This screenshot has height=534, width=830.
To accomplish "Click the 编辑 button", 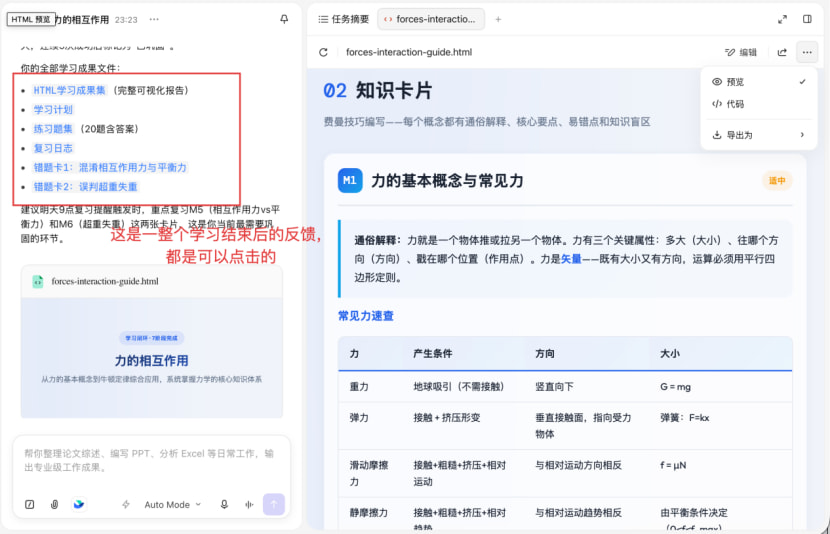I will coord(741,52).
